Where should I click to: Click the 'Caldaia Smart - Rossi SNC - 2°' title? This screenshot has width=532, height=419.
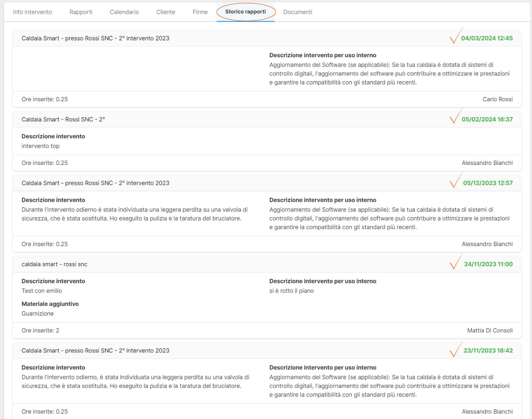click(x=63, y=119)
